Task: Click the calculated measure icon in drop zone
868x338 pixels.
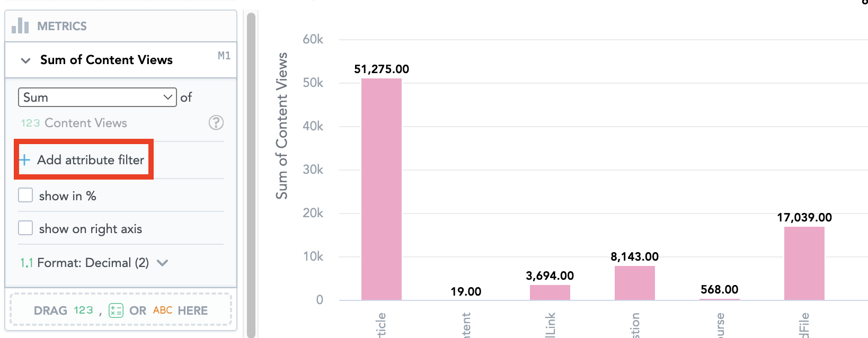Action: 116,310
